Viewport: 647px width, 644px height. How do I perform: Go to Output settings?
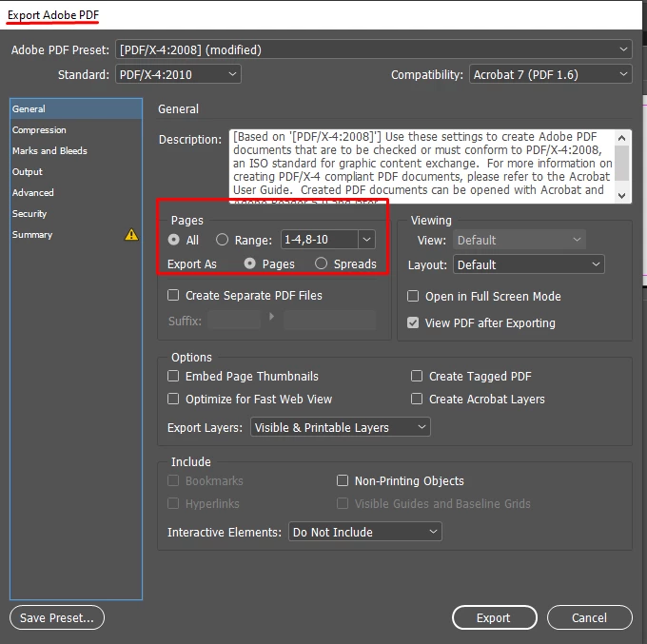76,172
